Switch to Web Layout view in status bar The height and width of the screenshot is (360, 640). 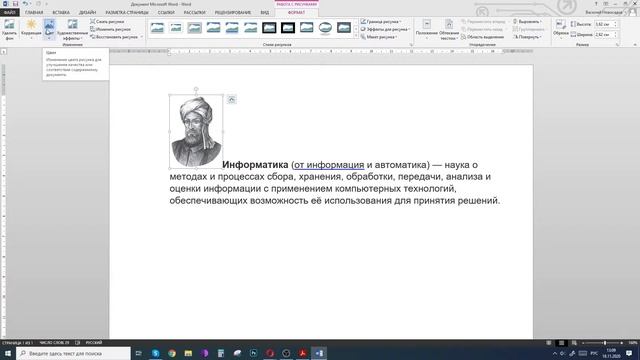tap(574, 343)
